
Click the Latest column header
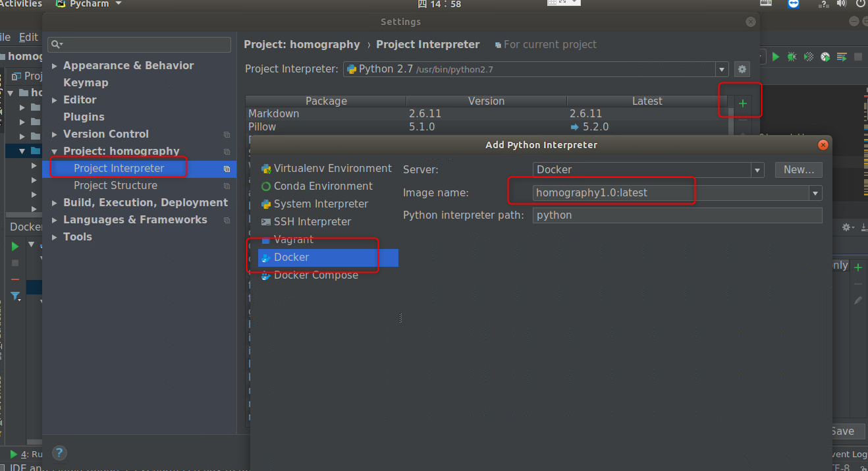[x=647, y=101]
